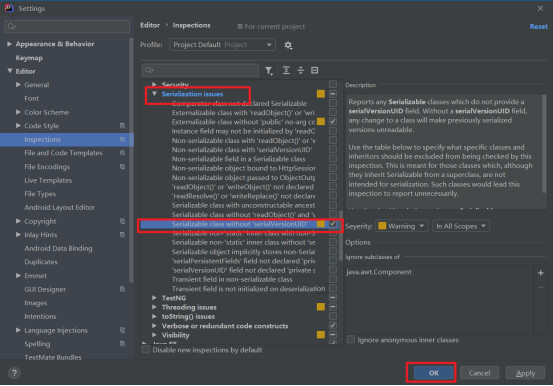Image resolution: width=553 pixels, height=386 pixels.
Task: Toggle Verbose or redundant code constructs checkbox
Action: coord(333,326)
